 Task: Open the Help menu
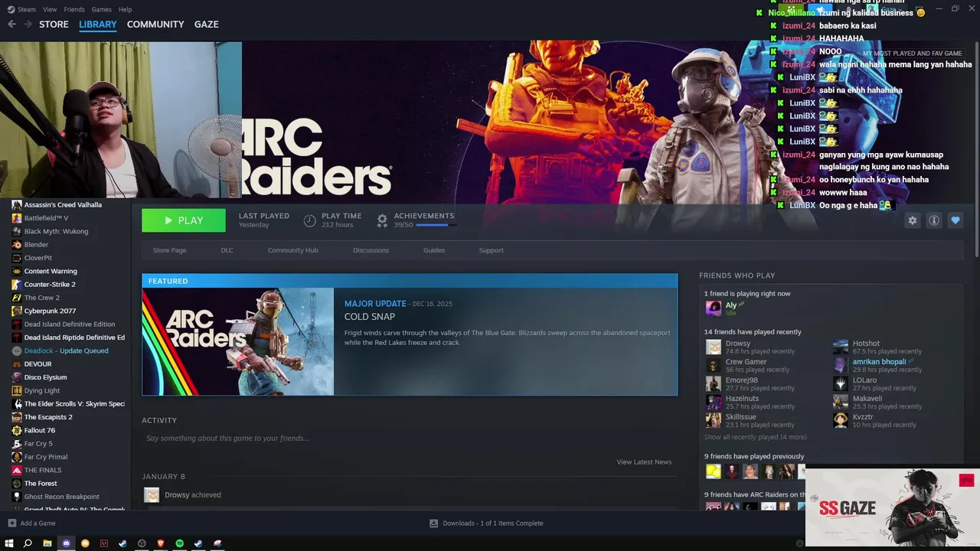[x=126, y=9]
